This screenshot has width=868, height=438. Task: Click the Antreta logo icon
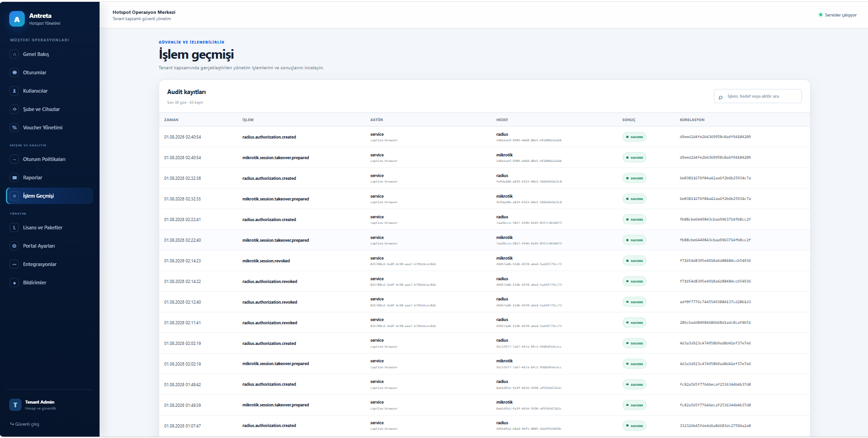[x=17, y=19]
